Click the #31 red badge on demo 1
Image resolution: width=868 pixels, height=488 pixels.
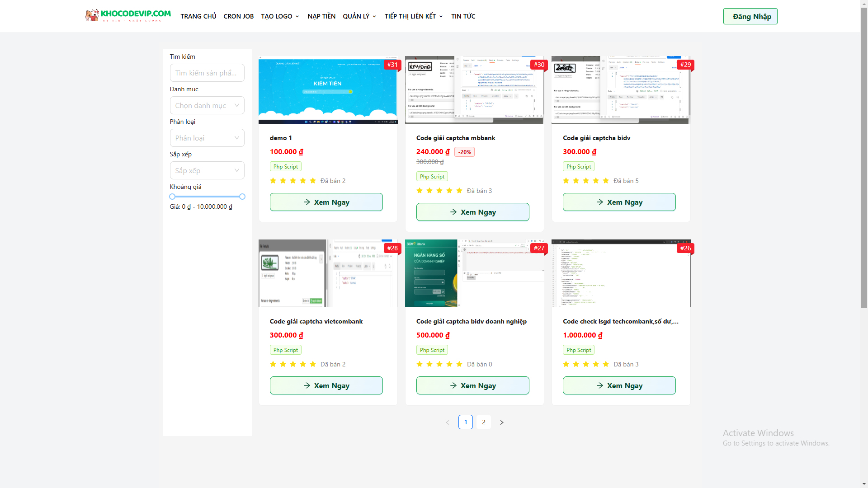point(392,65)
